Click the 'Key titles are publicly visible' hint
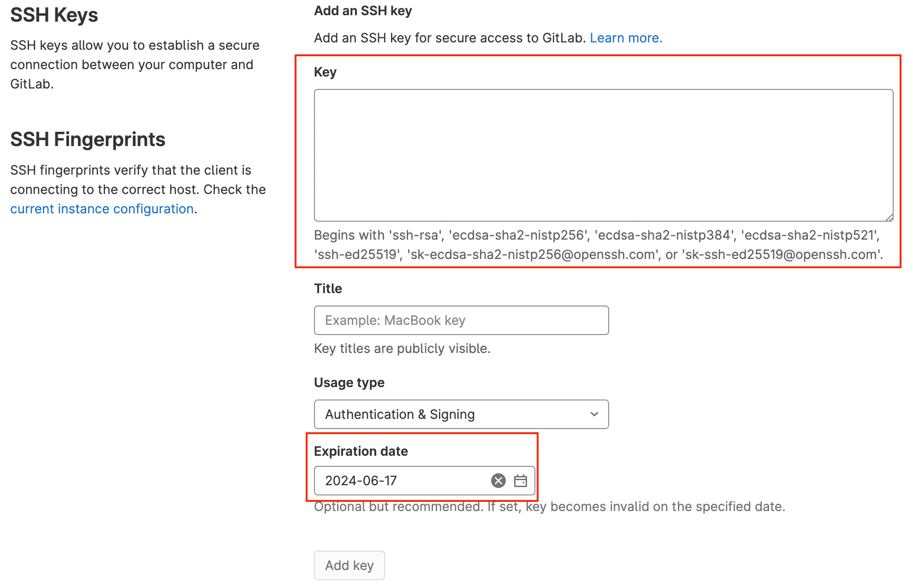Viewport: 913px width, 588px height. tap(402, 348)
